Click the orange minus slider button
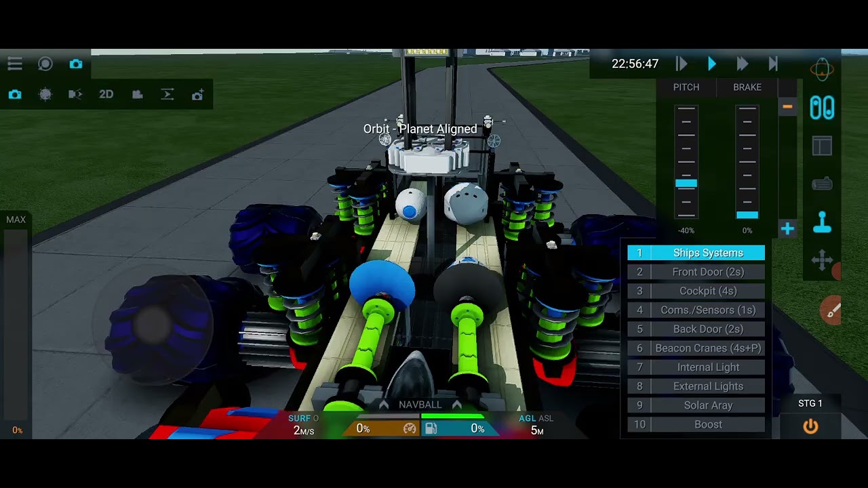 point(787,106)
